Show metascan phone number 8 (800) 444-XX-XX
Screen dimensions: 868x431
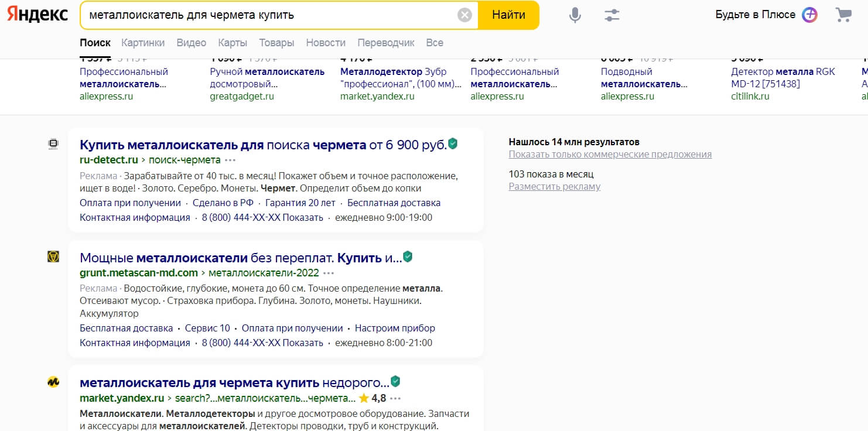tap(262, 343)
